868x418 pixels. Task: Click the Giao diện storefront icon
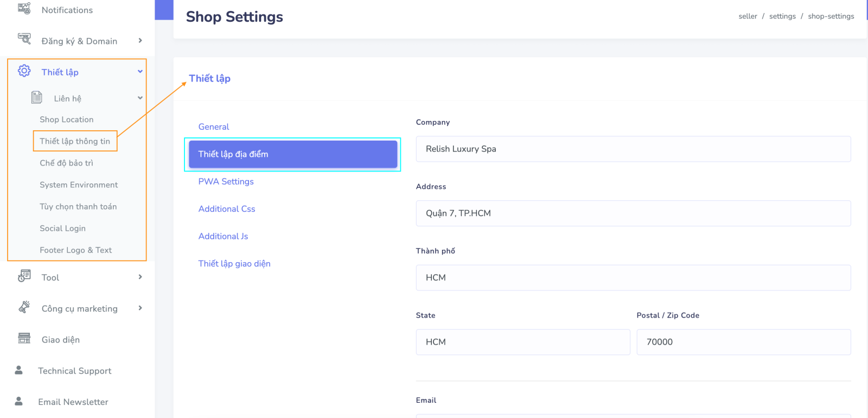[24, 339]
